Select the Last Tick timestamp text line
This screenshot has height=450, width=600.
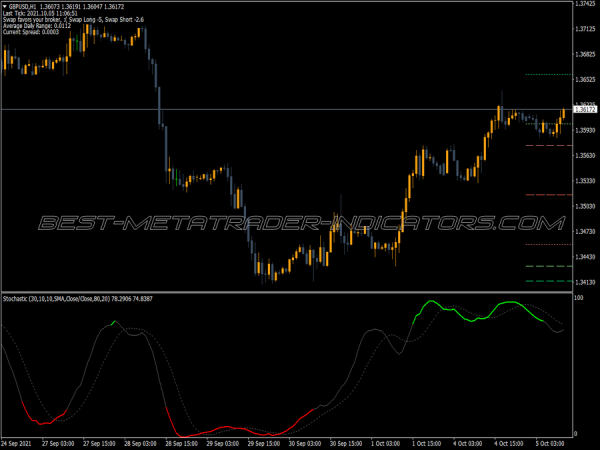(40, 13)
